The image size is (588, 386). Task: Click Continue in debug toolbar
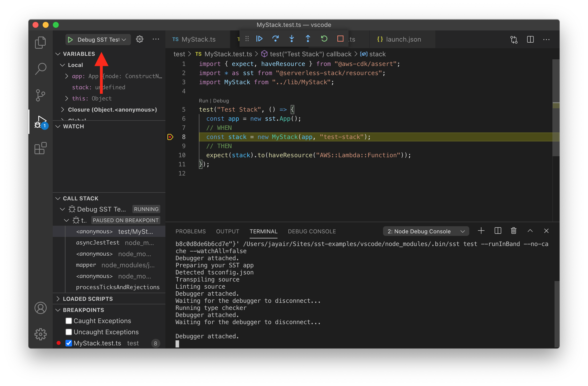tap(259, 39)
